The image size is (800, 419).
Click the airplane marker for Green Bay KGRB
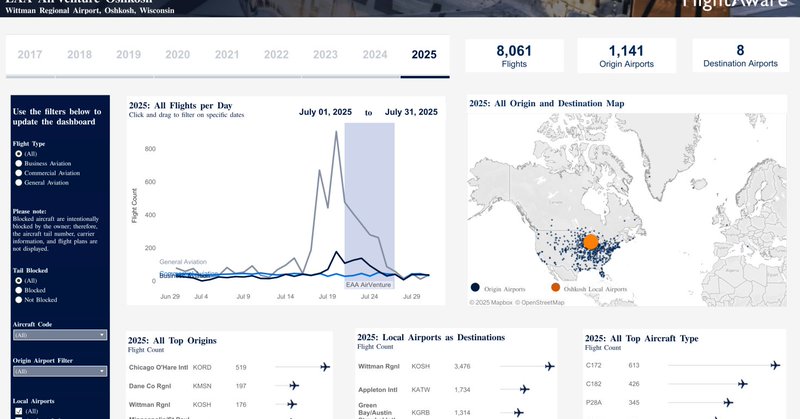pos(518,412)
